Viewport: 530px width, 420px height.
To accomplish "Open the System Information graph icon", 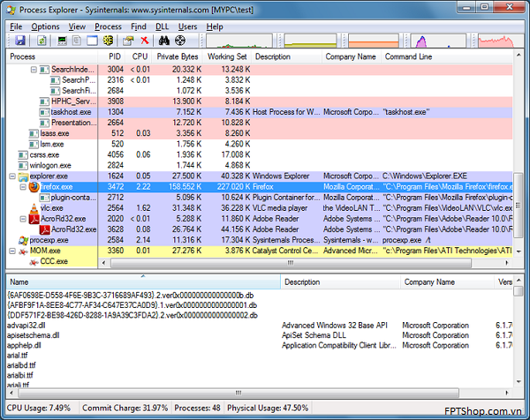I will click(x=62, y=41).
